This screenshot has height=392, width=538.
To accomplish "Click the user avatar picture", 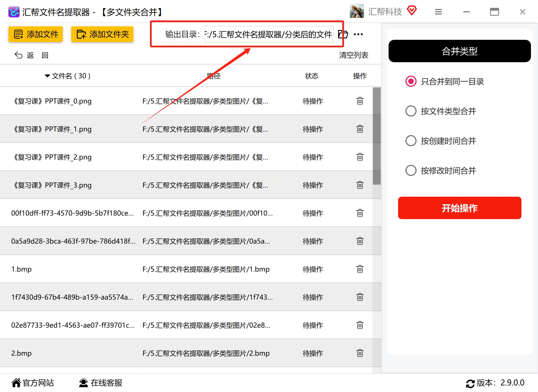I will point(357,11).
